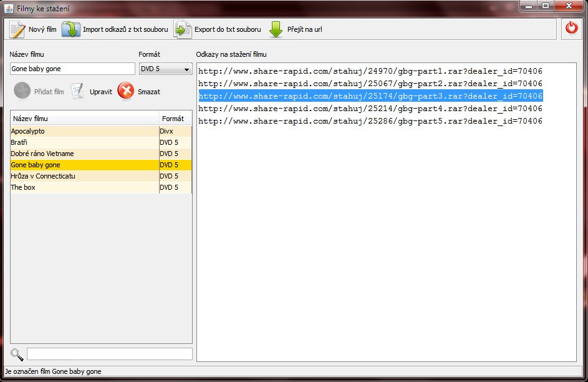Open the Formát dropdown showing DVD 5
The width and height of the screenshot is (588, 382).
(165, 69)
